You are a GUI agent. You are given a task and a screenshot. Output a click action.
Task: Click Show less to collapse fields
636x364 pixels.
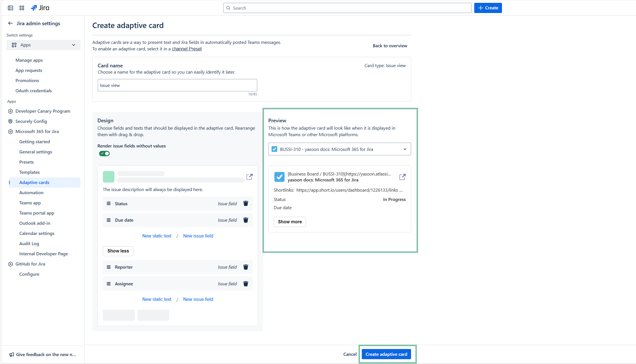click(x=118, y=251)
